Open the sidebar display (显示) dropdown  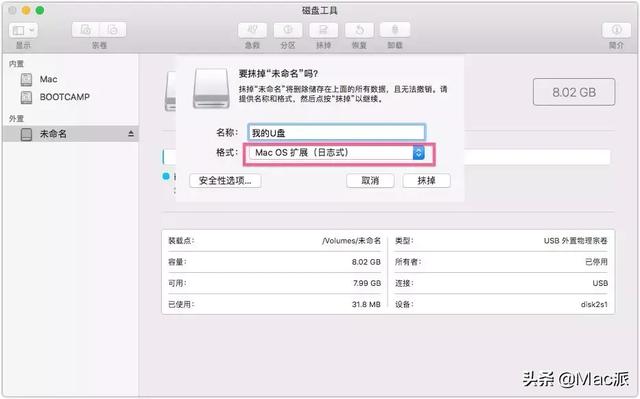(23, 30)
